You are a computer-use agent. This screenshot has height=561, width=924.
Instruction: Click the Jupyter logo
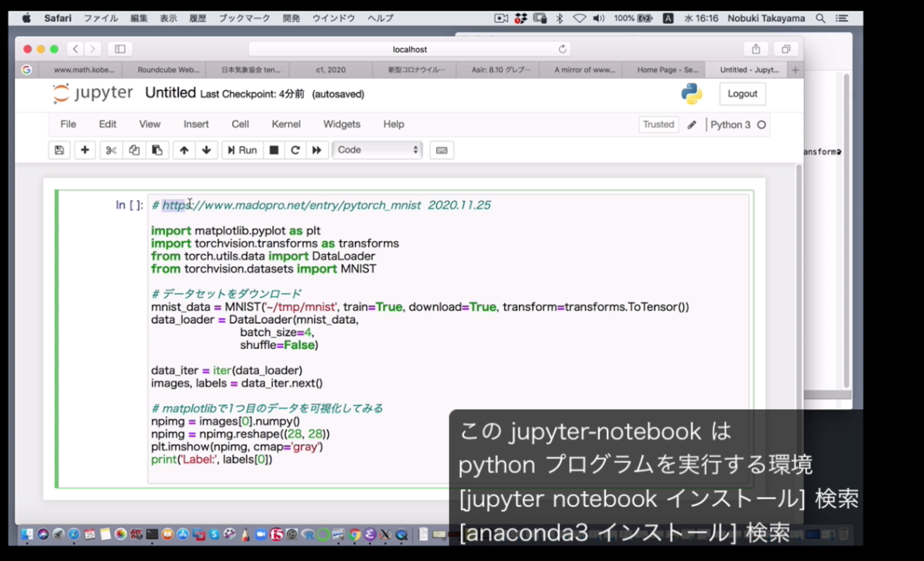point(93,93)
